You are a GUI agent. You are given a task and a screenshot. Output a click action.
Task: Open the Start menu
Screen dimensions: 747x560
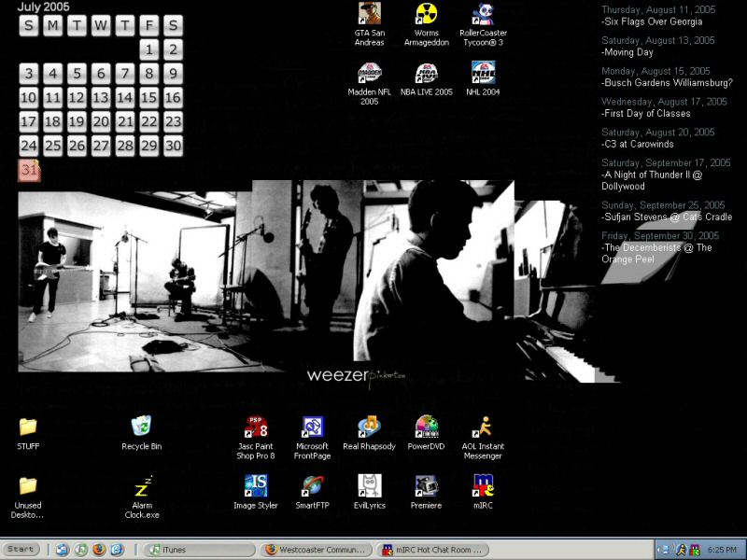[21, 549]
